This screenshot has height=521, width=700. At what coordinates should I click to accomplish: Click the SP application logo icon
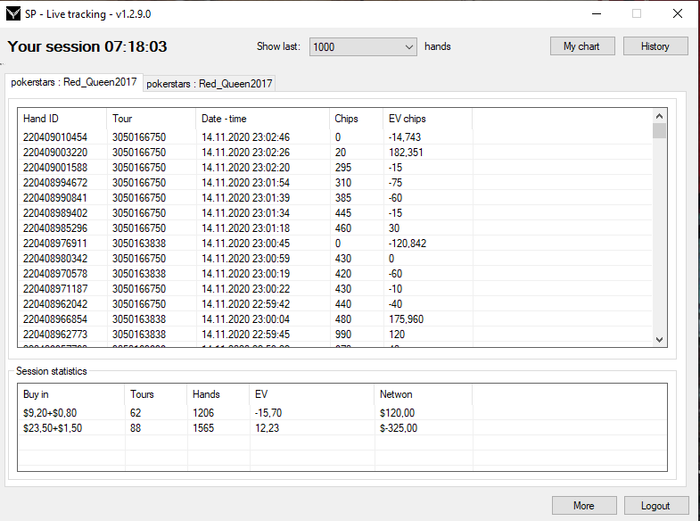pyautogui.click(x=13, y=14)
